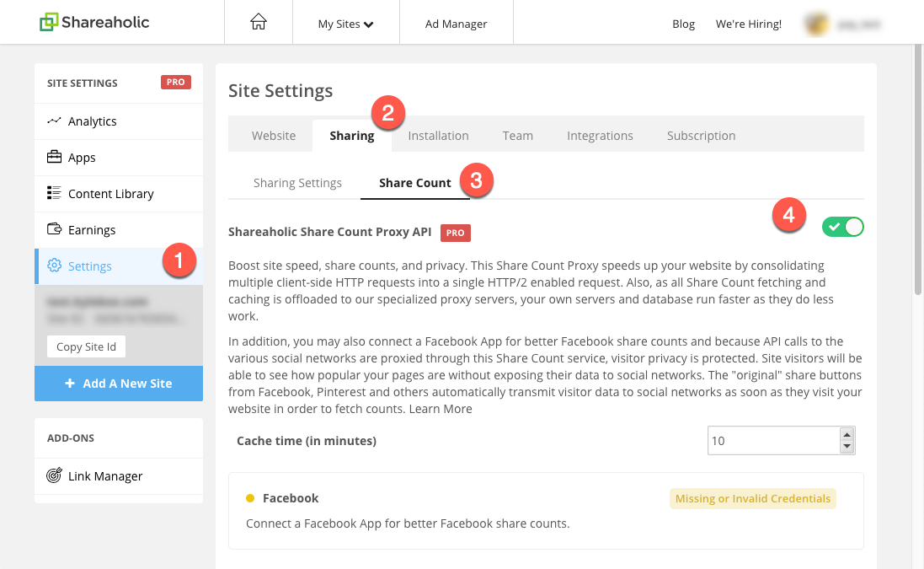Click the PRO badge in Site Settings sidebar
The width and height of the screenshot is (924, 569).
click(x=175, y=82)
